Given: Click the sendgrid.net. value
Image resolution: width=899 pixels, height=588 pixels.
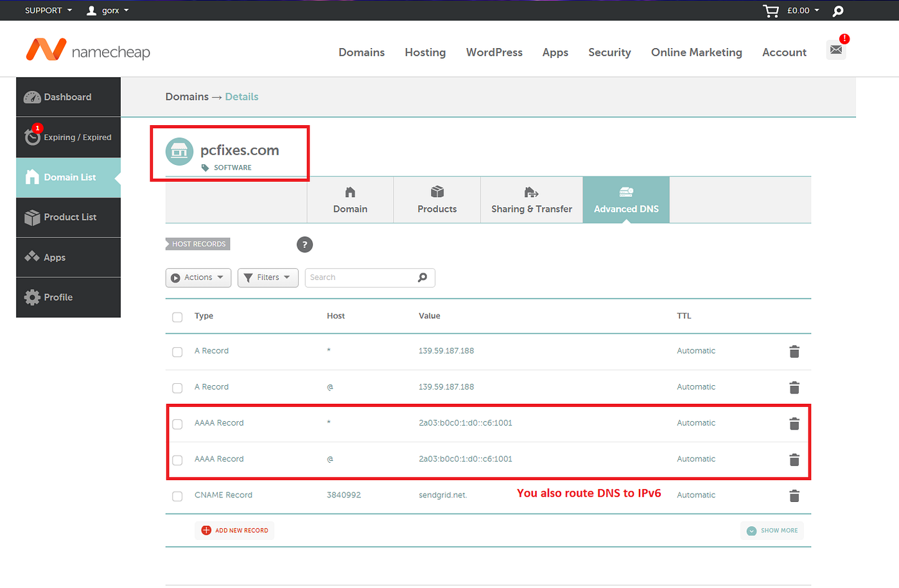Looking at the screenshot, I should [443, 495].
